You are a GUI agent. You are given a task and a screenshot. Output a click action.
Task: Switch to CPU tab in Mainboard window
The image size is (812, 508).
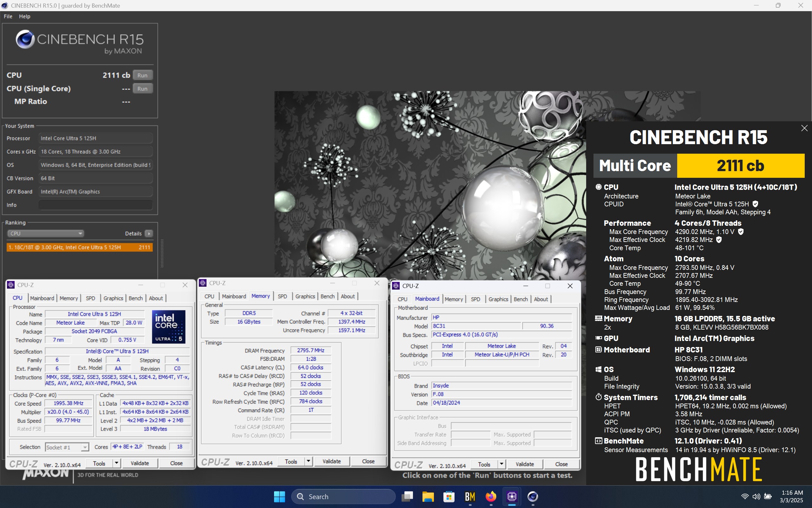(x=402, y=299)
